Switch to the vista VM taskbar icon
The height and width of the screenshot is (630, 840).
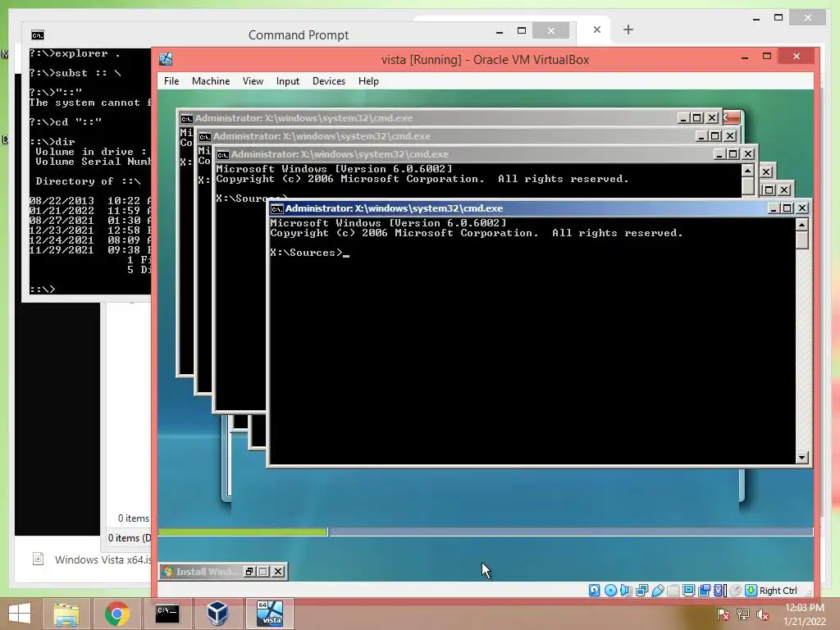click(269, 614)
